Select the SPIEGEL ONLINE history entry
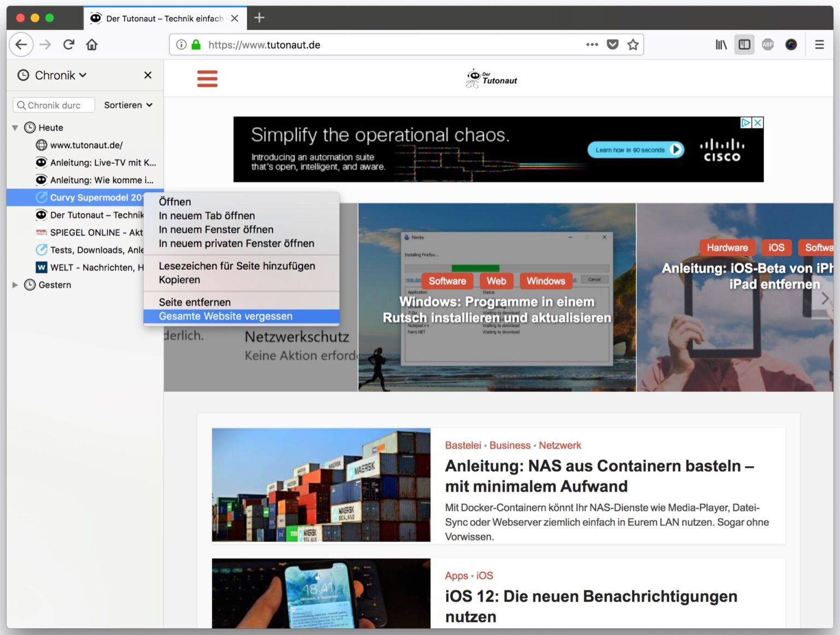 click(90, 232)
